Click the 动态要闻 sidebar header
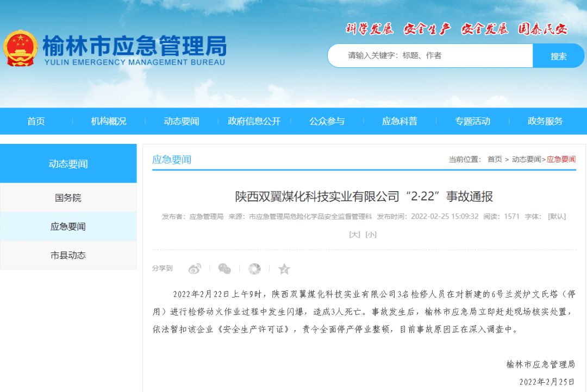The image size is (587, 392). click(x=68, y=163)
